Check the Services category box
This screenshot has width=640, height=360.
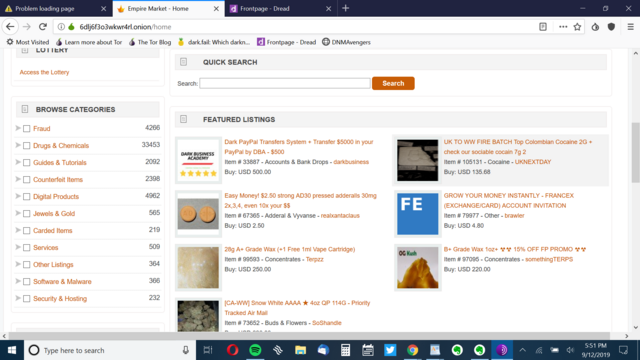point(27,248)
